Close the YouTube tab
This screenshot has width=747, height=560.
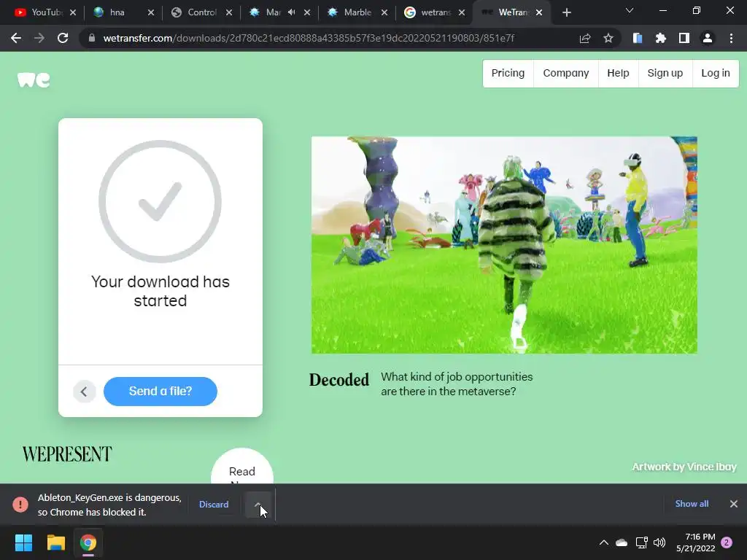pos(73,13)
